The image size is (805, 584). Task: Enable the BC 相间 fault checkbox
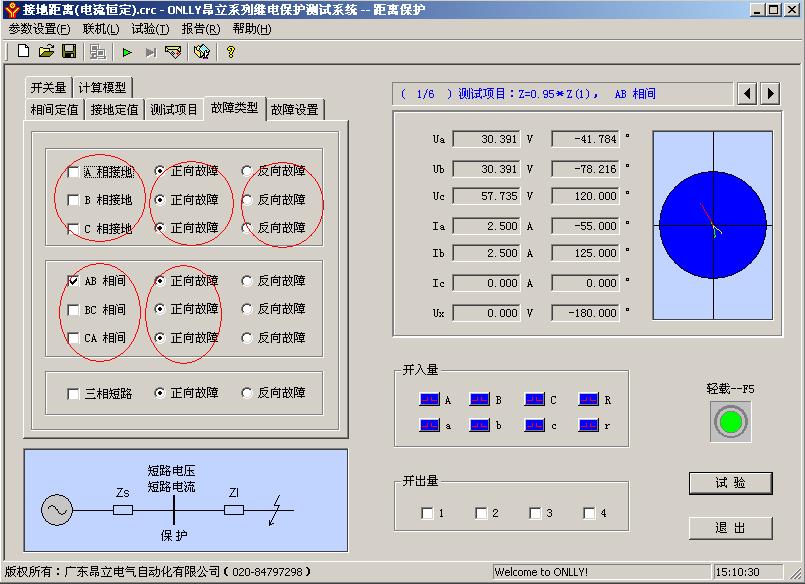pyautogui.click(x=73, y=310)
